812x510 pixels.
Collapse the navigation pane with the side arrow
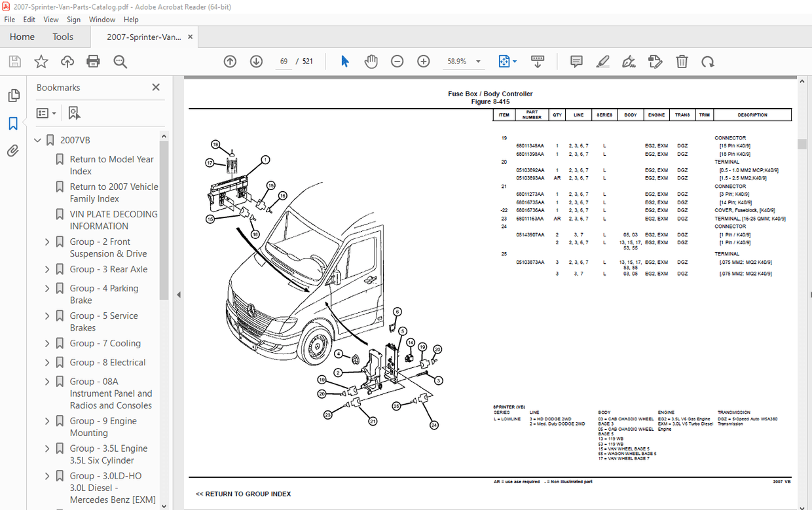(x=178, y=295)
